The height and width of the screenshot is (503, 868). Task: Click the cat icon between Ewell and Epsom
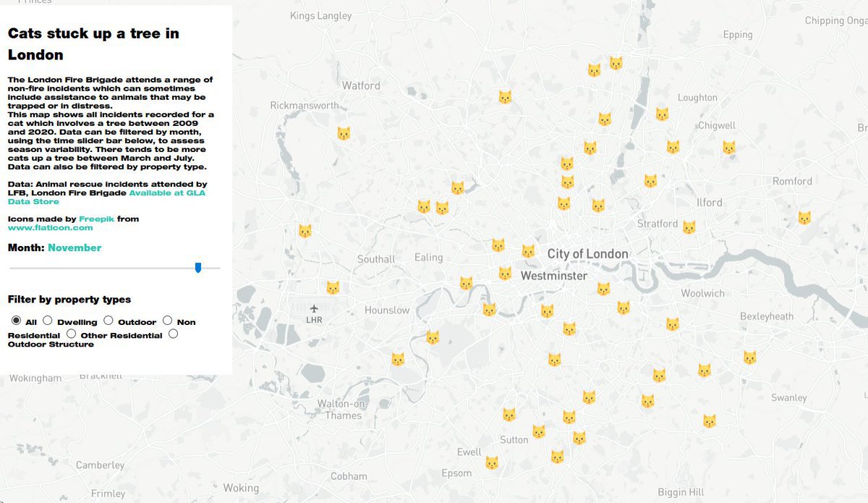[x=491, y=462]
